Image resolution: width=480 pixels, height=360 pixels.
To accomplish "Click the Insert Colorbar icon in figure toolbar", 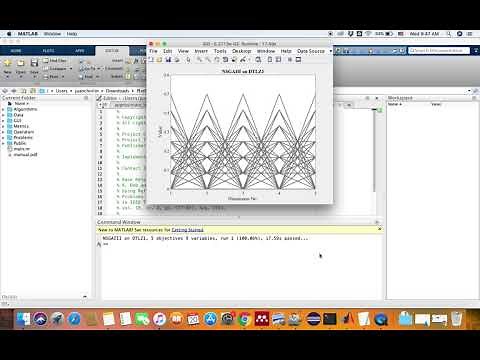I will (x=270, y=60).
